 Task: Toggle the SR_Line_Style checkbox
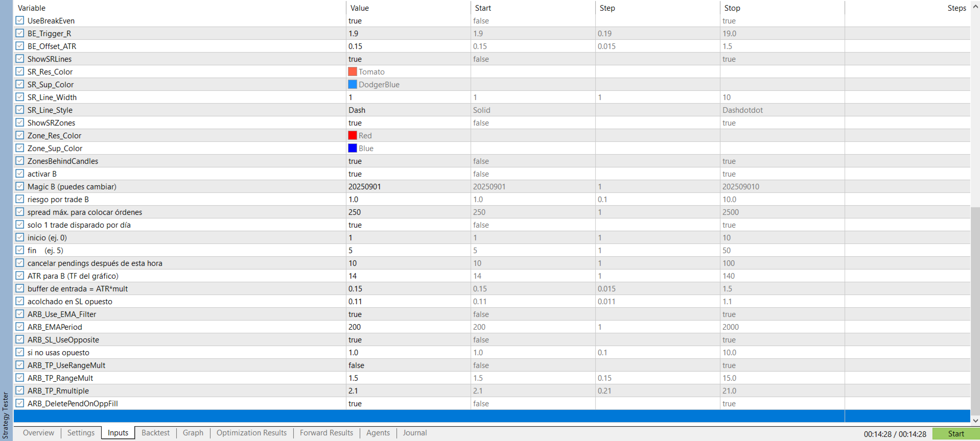click(x=19, y=110)
